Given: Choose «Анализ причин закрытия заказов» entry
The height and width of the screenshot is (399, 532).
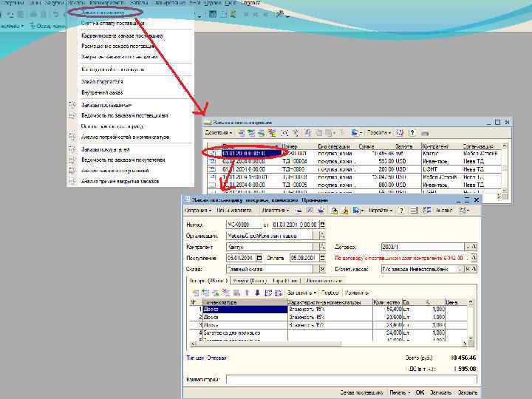Looking at the screenshot, I should [x=120, y=181].
